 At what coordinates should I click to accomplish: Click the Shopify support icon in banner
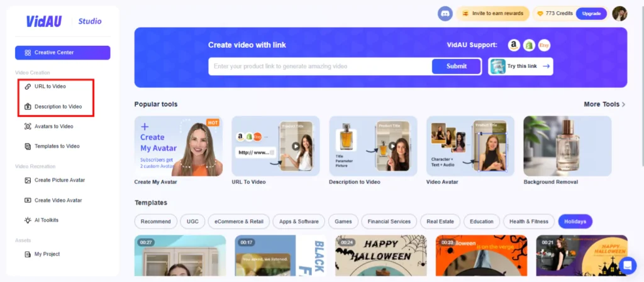pos(529,45)
